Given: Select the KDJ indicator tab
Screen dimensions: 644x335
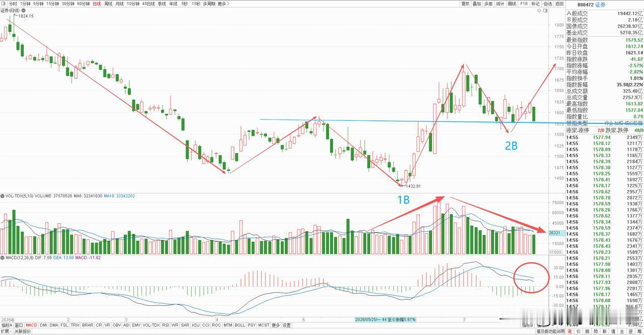Looking at the screenshot, I should 196,325.
